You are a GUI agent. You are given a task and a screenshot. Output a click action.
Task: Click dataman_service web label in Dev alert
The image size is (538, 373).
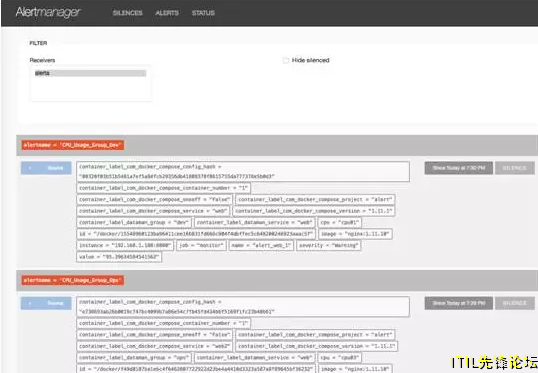click(255, 222)
